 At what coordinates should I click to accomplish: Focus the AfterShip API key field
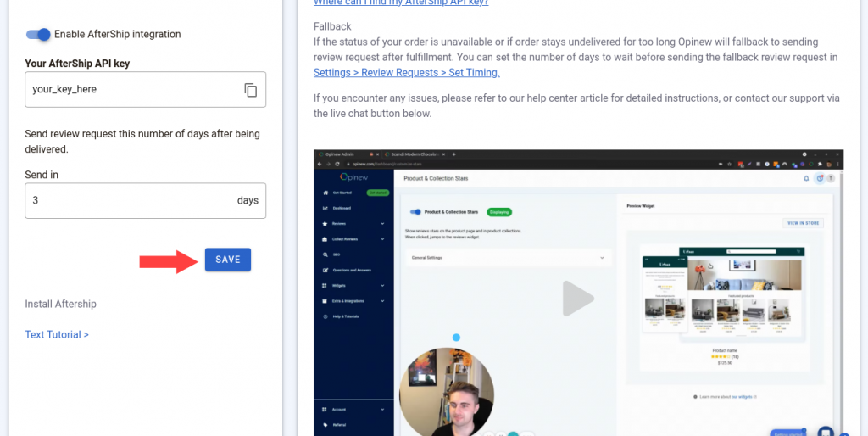point(145,89)
